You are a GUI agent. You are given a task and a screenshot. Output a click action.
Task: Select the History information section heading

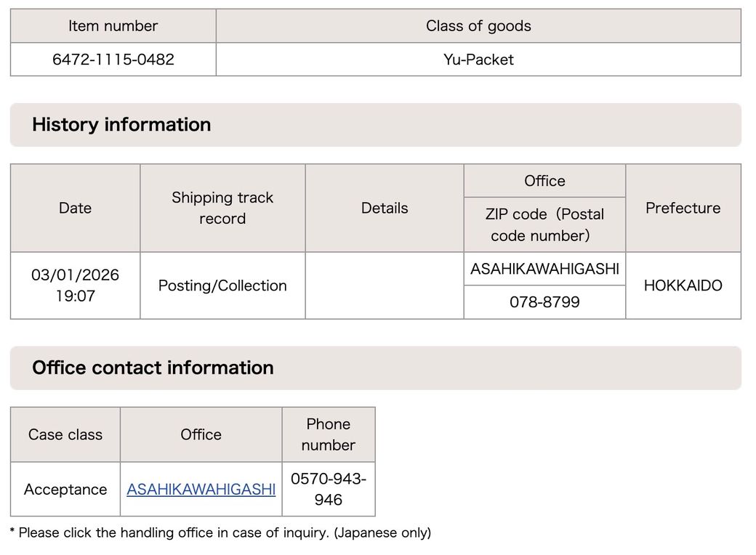click(121, 125)
